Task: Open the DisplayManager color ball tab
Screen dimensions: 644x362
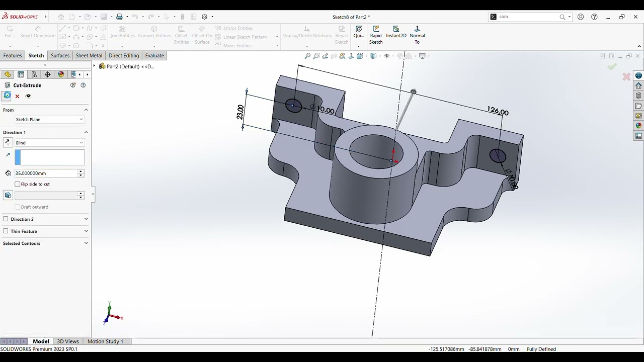Action: [x=61, y=74]
